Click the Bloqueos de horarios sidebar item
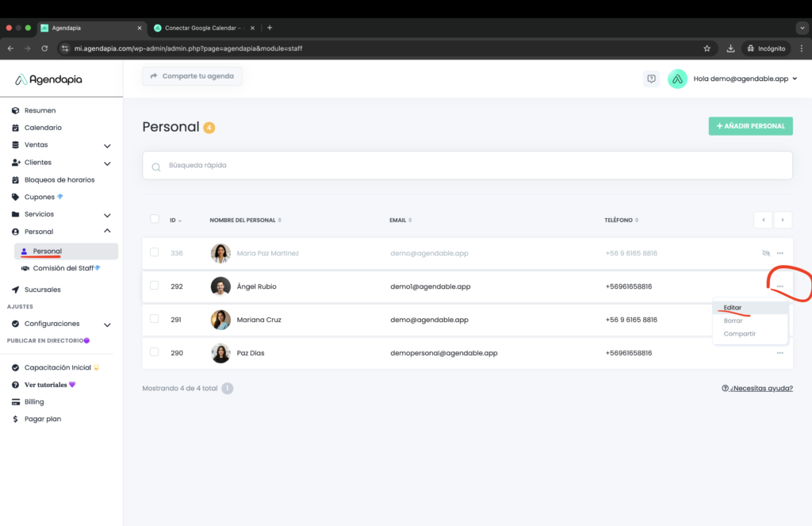 (x=59, y=180)
